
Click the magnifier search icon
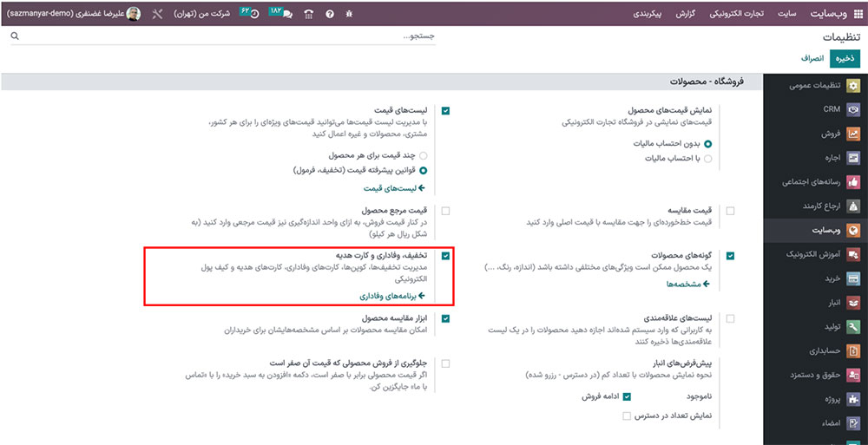(15, 36)
